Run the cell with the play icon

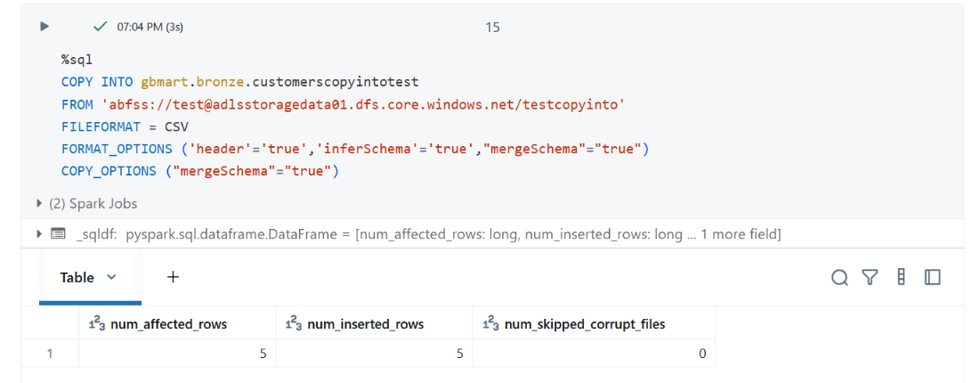45,27
